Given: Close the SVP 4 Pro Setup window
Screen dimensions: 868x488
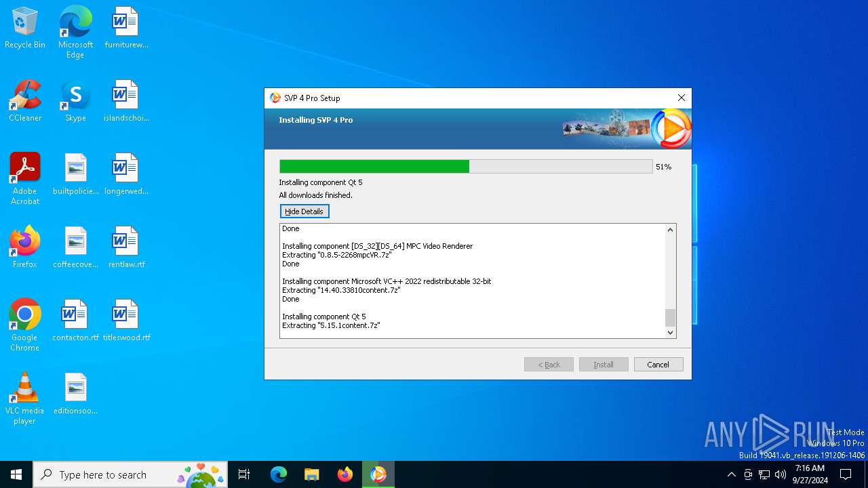Looking at the screenshot, I should (682, 98).
